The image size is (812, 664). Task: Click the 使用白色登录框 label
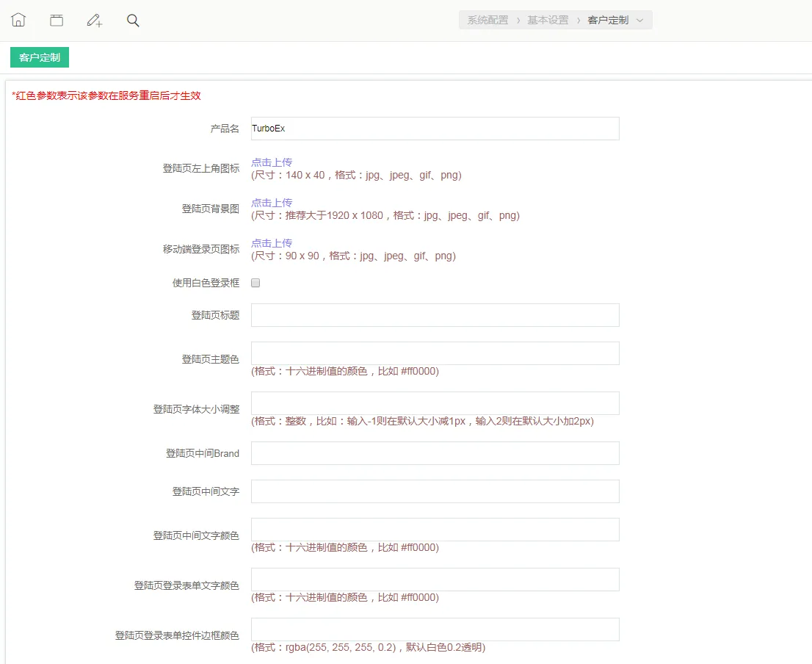(206, 283)
